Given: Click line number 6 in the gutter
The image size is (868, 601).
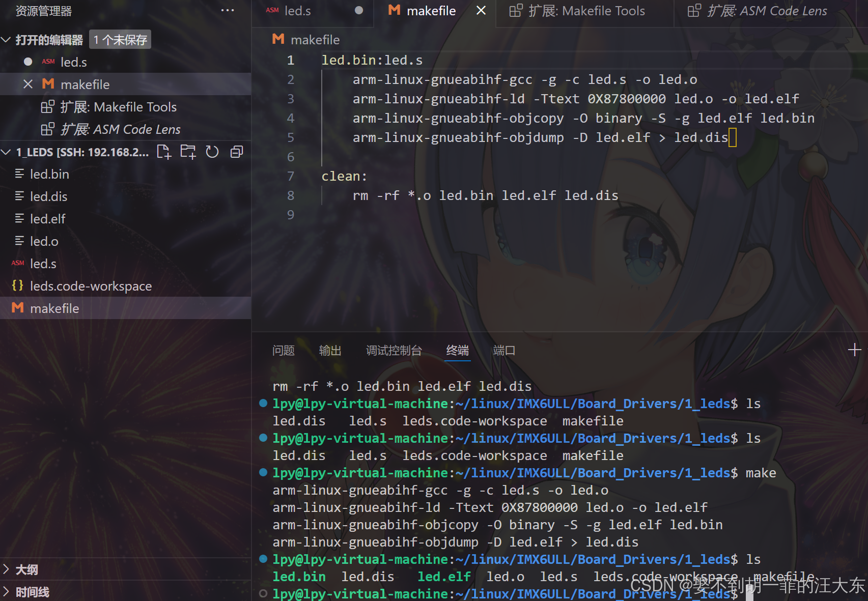Looking at the screenshot, I should pyautogui.click(x=291, y=157).
